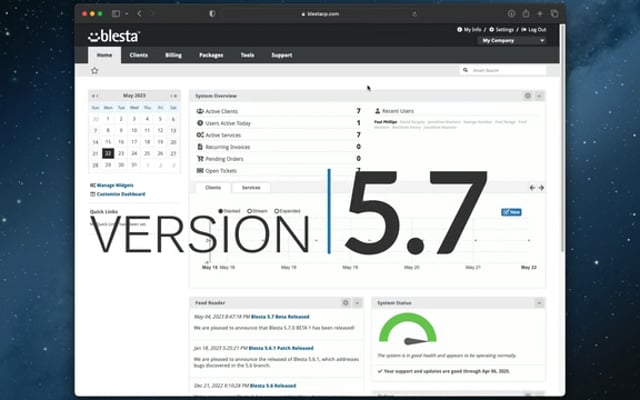Screen dimensions: 640x400
Task: Click the Active Clients icon
Action: pyautogui.click(x=200, y=111)
